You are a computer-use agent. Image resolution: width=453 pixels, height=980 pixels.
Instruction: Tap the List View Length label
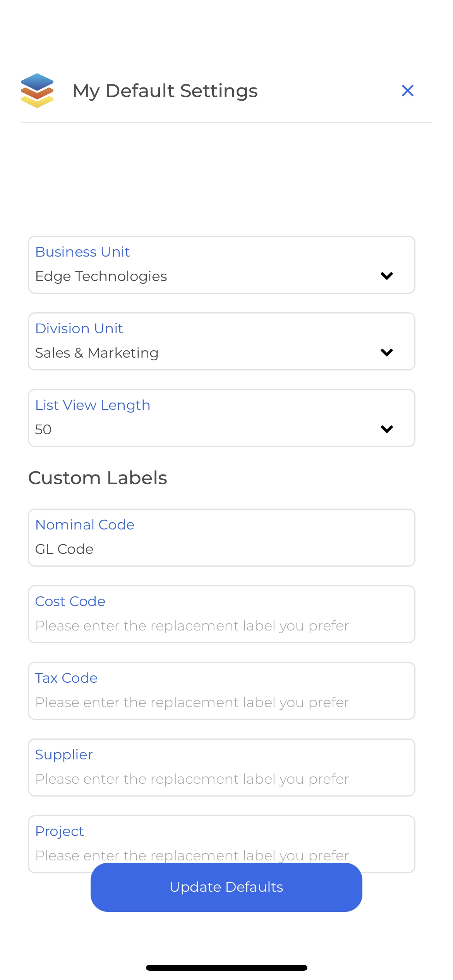tap(93, 405)
